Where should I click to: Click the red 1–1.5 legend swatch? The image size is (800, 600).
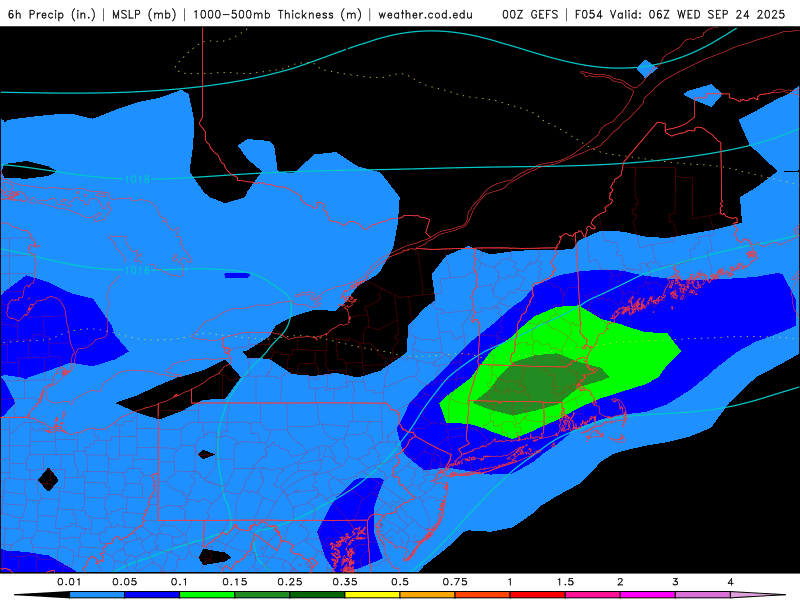[538, 595]
